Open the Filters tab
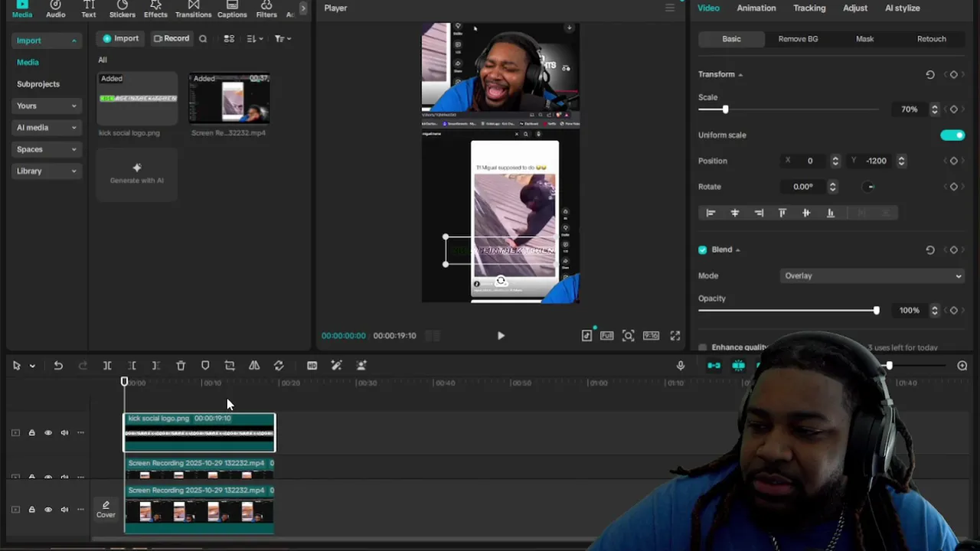 tap(266, 9)
